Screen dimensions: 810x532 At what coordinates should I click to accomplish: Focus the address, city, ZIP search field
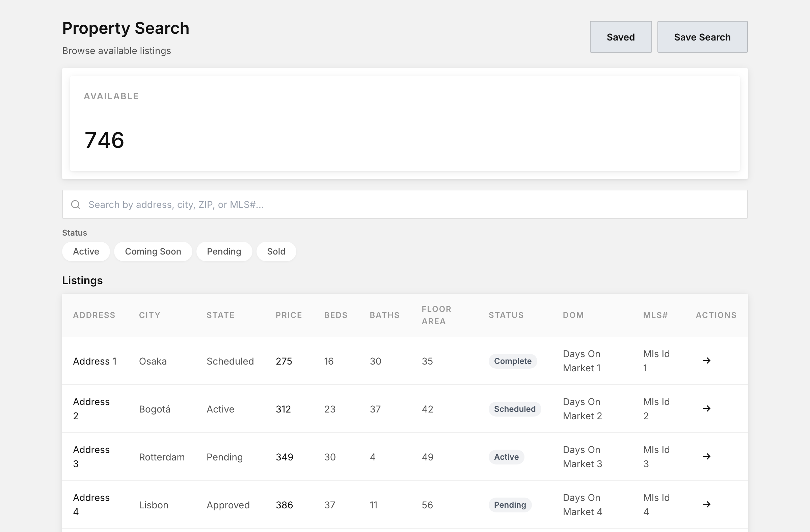405,205
